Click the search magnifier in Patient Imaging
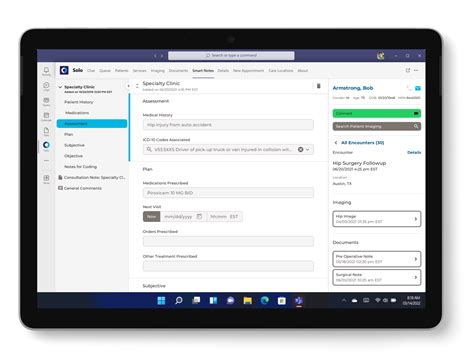474x363 pixels. click(416, 126)
